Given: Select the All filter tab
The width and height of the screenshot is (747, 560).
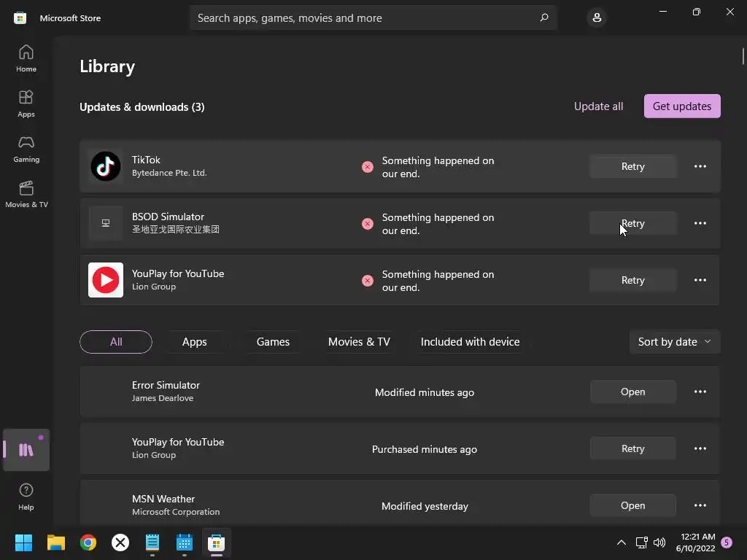Looking at the screenshot, I should click(x=116, y=342).
